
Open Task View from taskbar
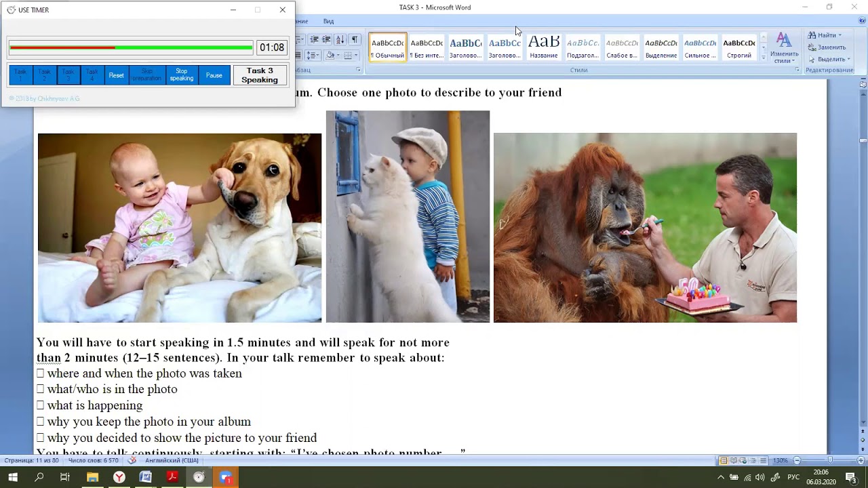pos(65,477)
